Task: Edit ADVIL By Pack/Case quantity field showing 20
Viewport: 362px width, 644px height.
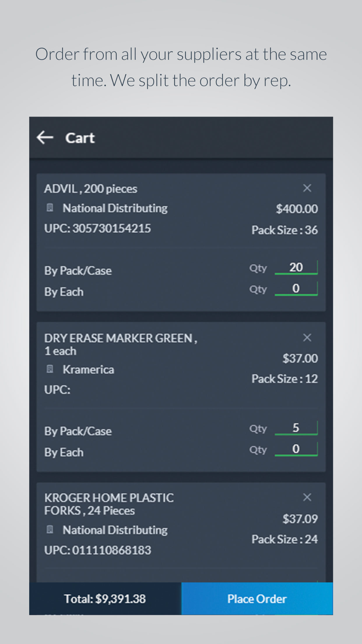Action: point(296,268)
